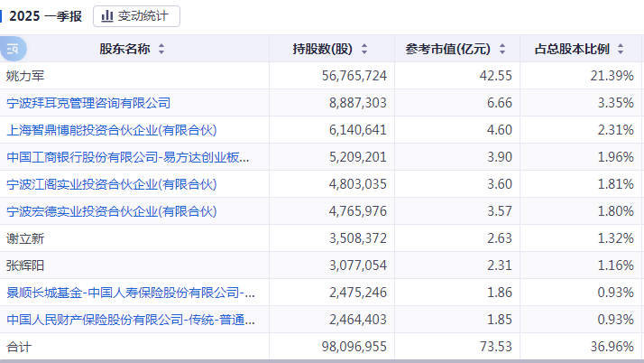Sort by 股东名称 arrows

161,49
